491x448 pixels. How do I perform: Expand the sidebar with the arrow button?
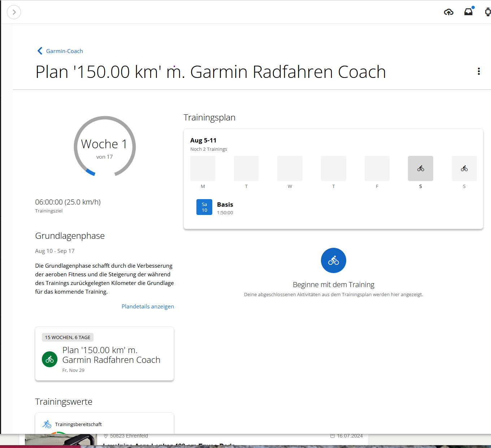pos(14,12)
